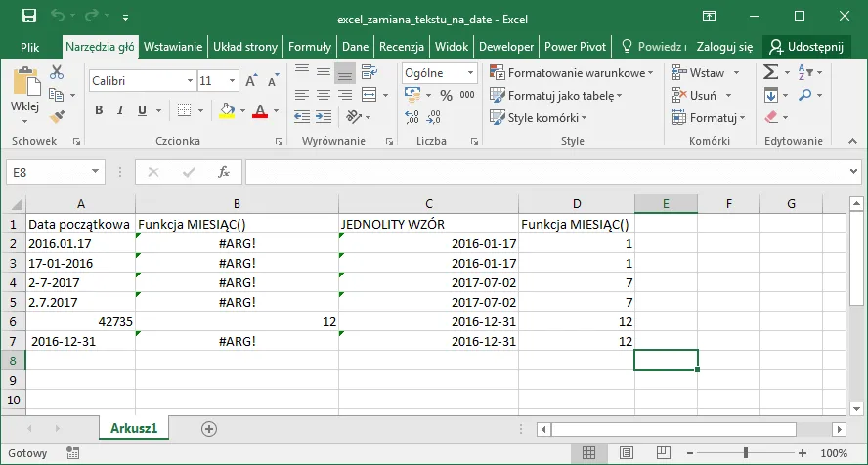Click the Insert Function fx icon
This screenshot has height=465, width=868.
pos(223,172)
